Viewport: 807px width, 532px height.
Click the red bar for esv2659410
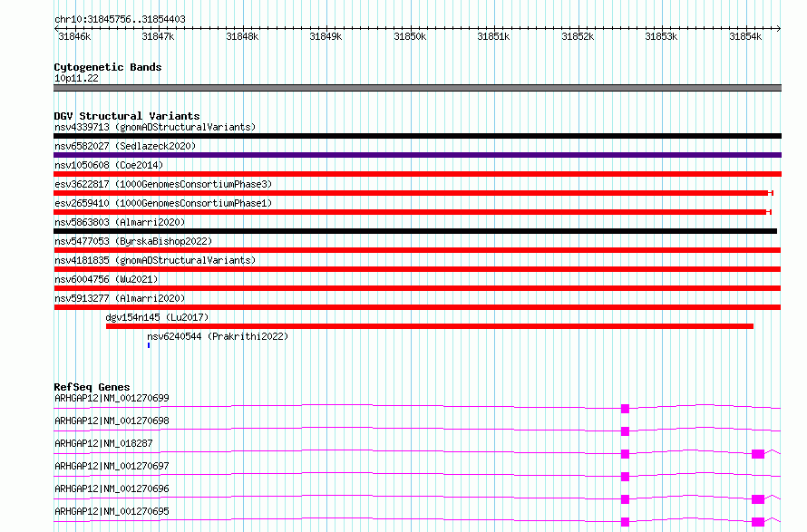click(x=413, y=212)
